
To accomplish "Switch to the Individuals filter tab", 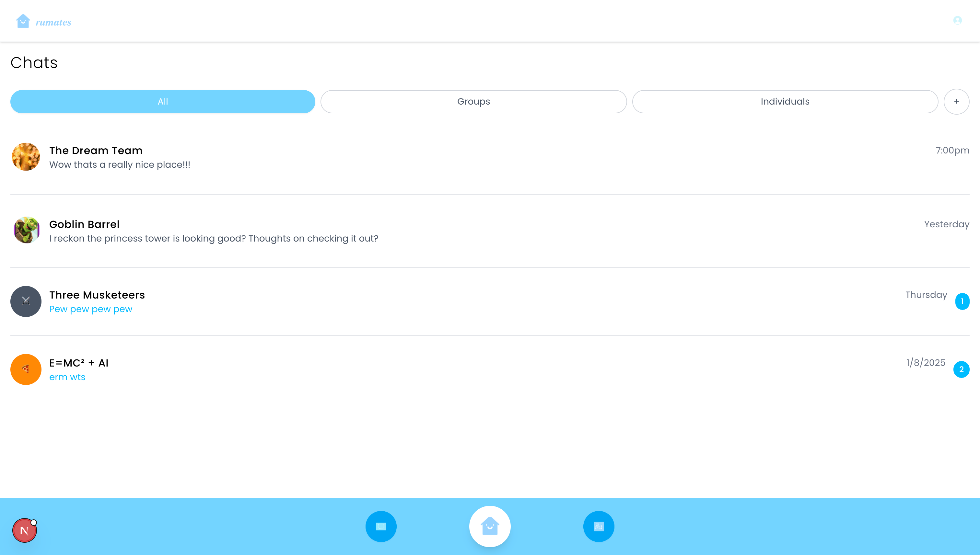I will [x=785, y=101].
